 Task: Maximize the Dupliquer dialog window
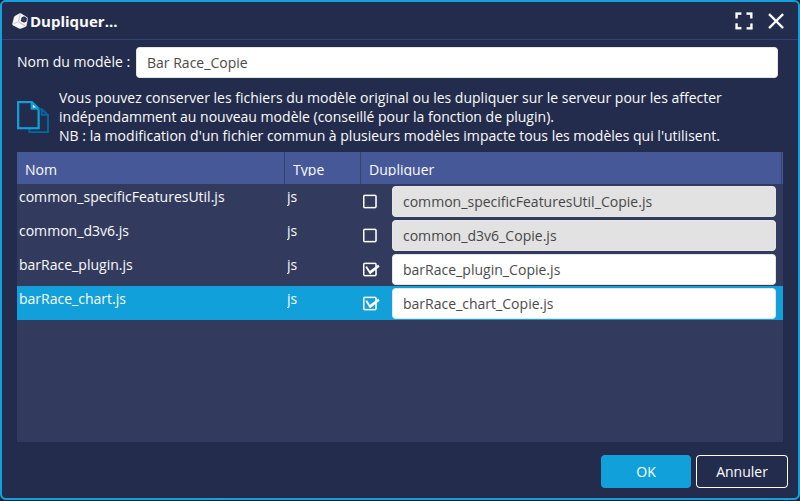click(743, 20)
